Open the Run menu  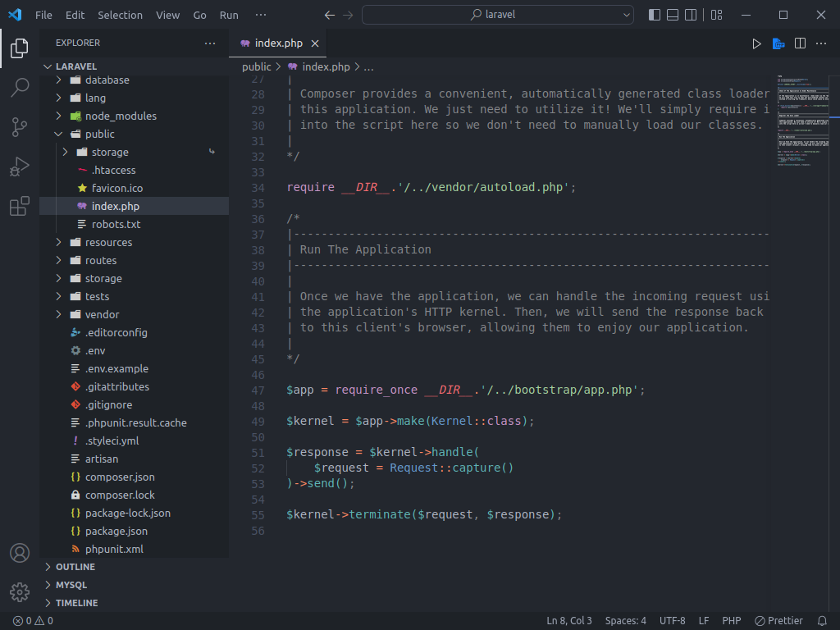click(x=229, y=15)
